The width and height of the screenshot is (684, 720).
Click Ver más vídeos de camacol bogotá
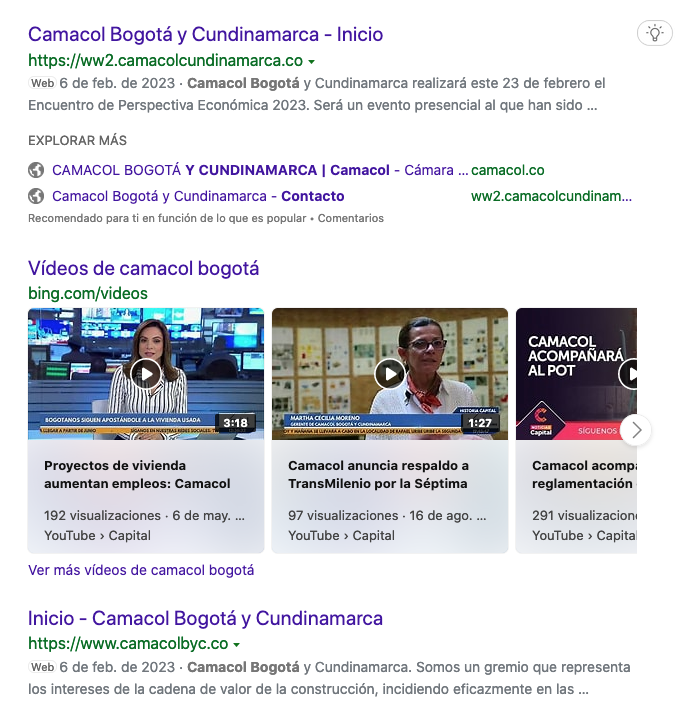pyautogui.click(x=141, y=570)
